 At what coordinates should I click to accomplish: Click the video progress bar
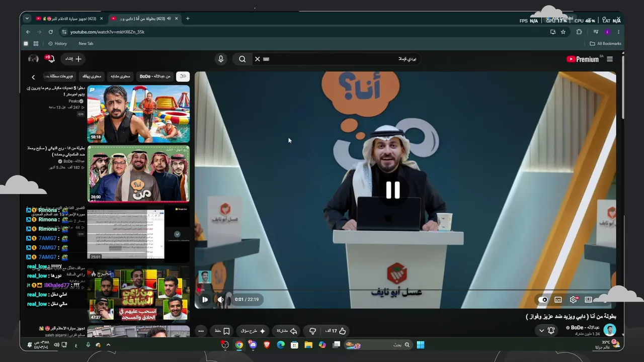(x=405, y=290)
